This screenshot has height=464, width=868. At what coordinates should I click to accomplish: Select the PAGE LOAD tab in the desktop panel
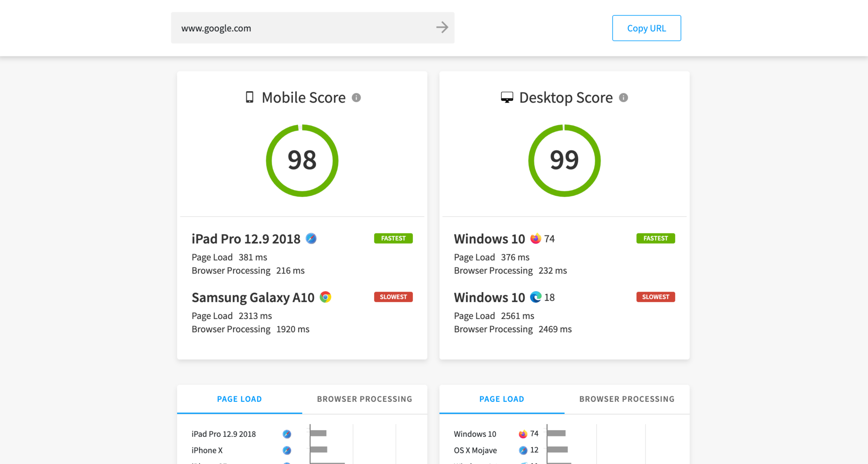501,399
